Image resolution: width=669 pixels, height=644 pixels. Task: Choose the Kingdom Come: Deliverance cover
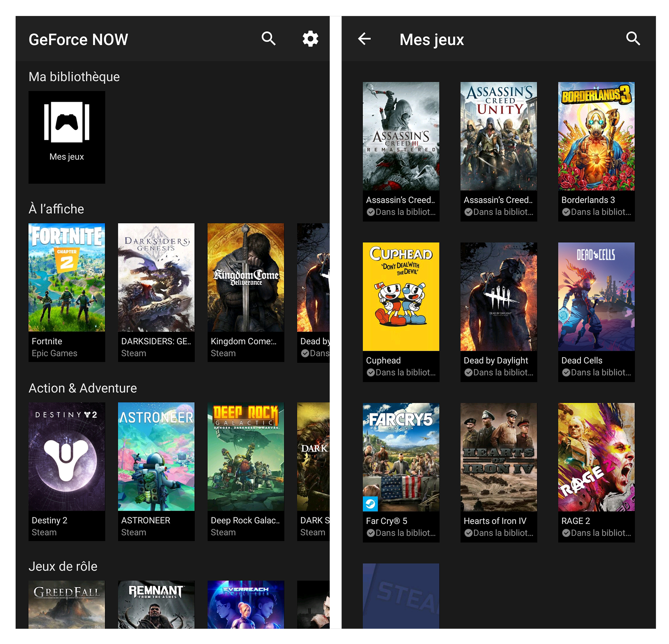[x=246, y=277]
